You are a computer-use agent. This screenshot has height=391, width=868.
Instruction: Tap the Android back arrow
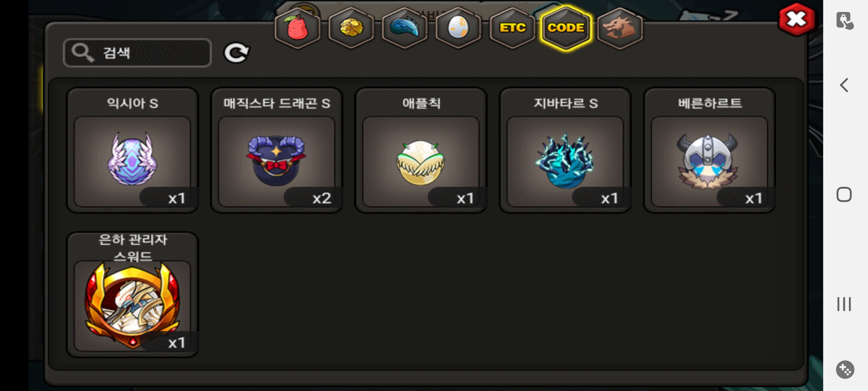click(x=844, y=85)
